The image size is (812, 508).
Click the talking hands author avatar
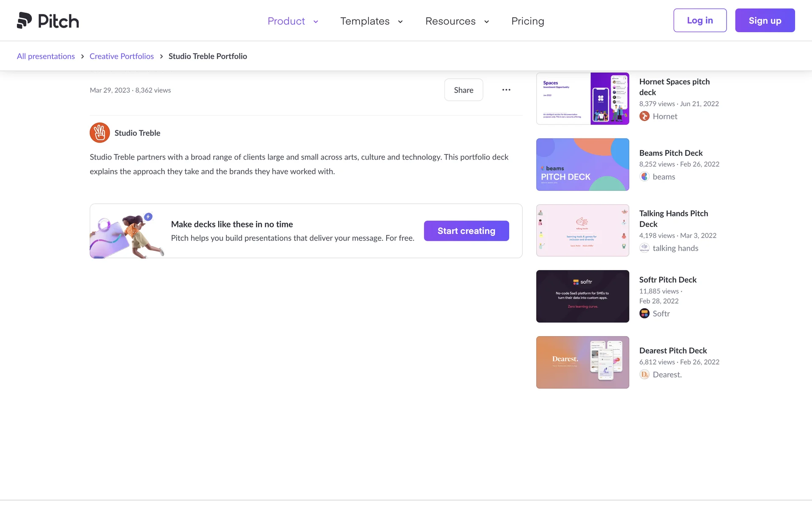[644, 248]
